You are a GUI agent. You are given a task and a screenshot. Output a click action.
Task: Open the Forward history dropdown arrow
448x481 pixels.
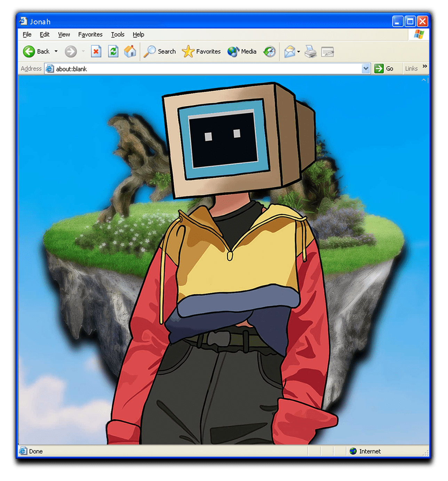coord(83,51)
